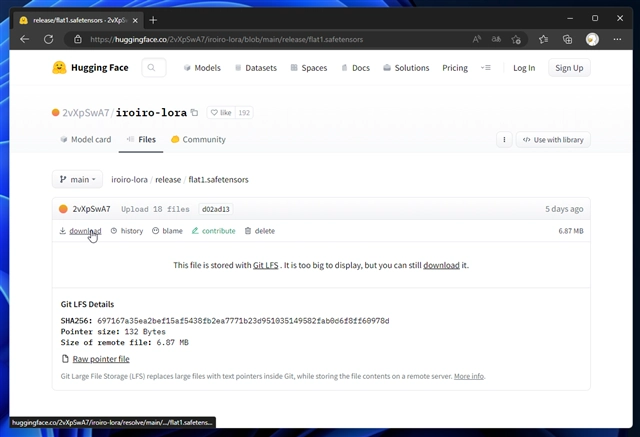Screen dimensions: 640x437
Task: Open the main branch dropdown
Action: (77, 180)
